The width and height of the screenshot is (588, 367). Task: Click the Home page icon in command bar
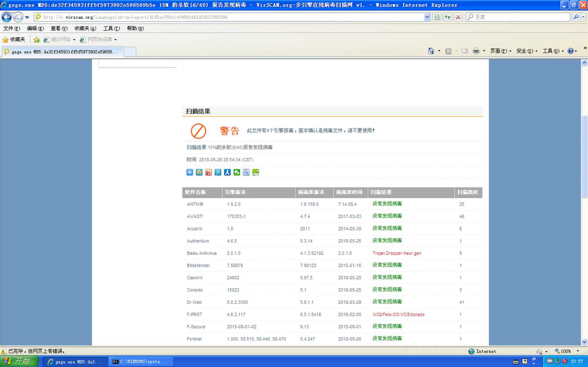[431, 51]
